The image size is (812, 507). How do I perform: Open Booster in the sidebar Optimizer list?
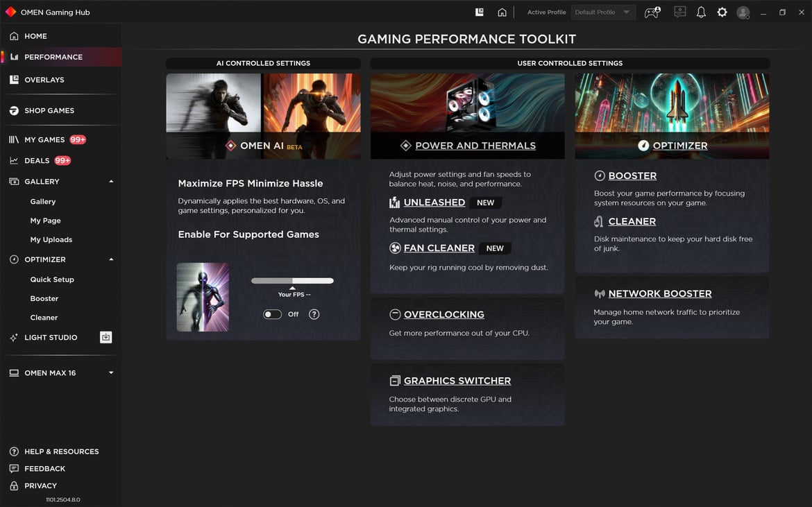point(44,298)
